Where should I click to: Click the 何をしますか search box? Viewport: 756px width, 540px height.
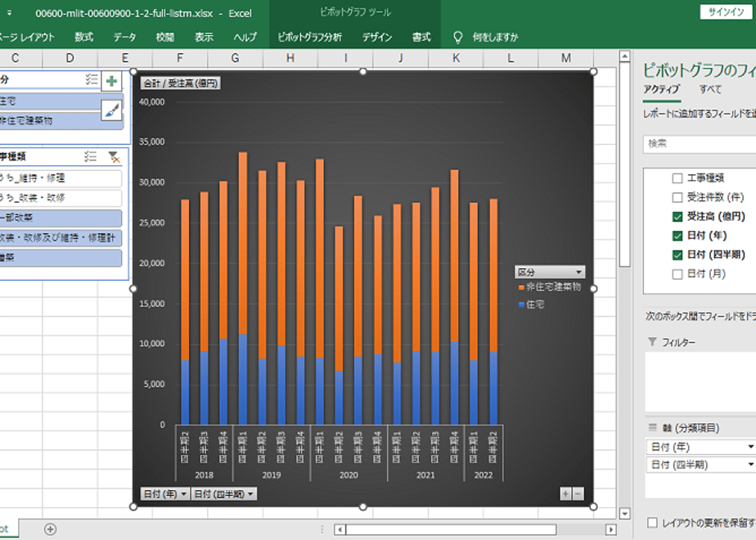(495, 37)
